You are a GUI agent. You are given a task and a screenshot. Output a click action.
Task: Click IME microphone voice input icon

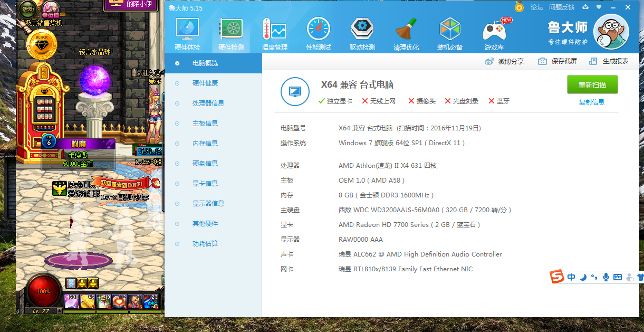[606, 277]
